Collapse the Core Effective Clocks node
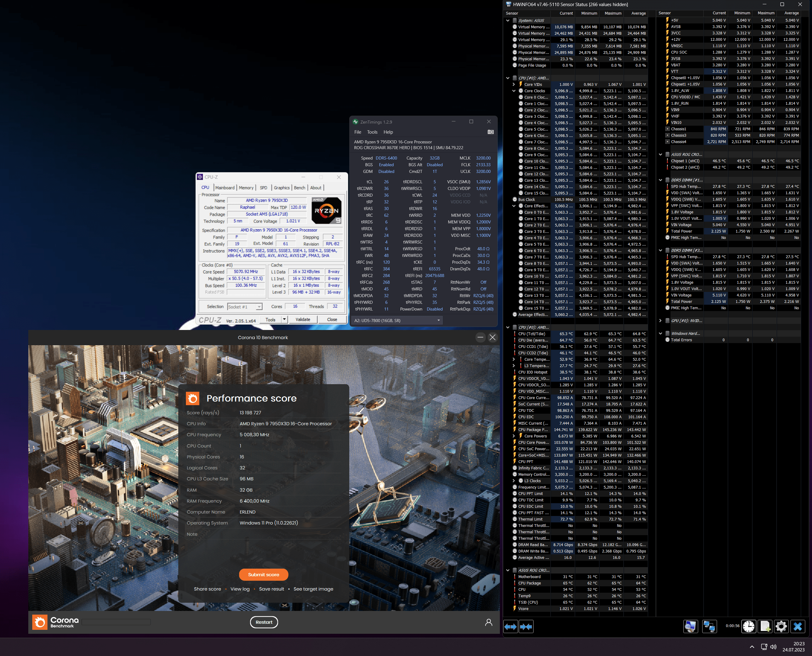The height and width of the screenshot is (656, 812). pos(514,206)
